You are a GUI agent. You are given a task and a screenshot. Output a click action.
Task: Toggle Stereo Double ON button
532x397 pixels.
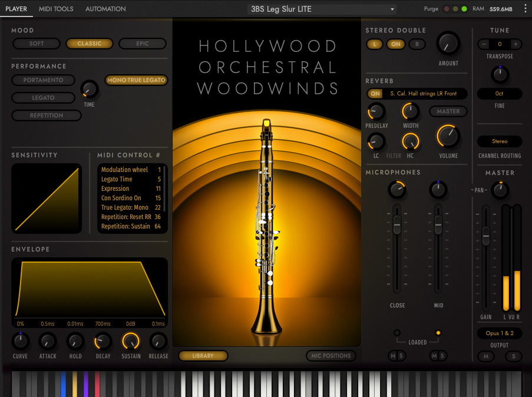click(395, 44)
